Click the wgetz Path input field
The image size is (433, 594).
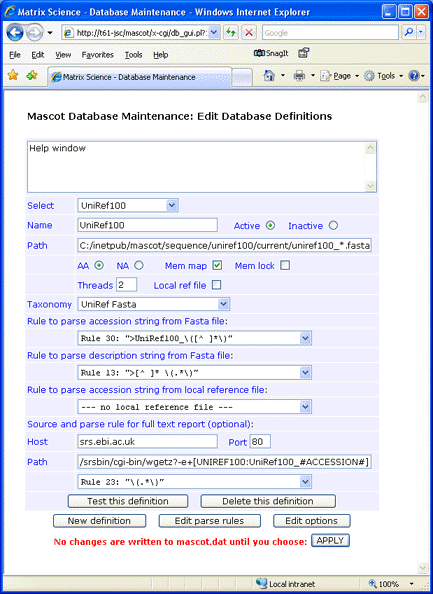pos(225,462)
